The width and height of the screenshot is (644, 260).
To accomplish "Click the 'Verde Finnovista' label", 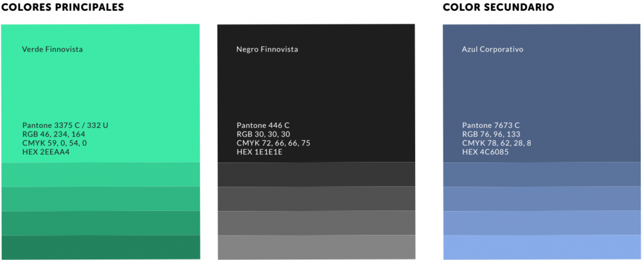I will [52, 49].
